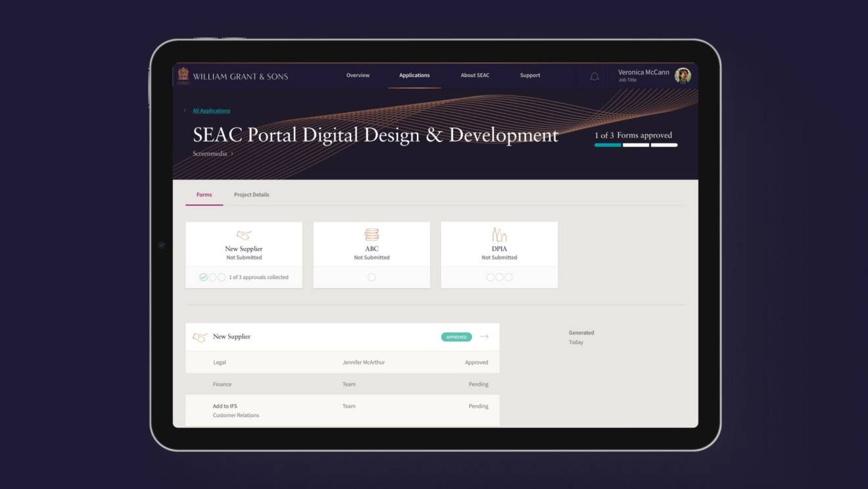Click the middle approval circle on DPIA card

[x=499, y=278]
